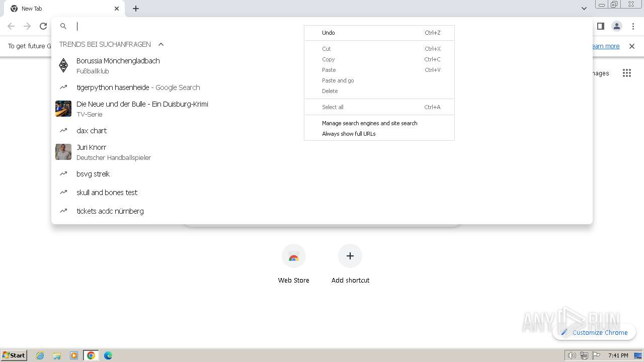Go forward with the forward arrow
The image size is (644, 362).
click(27, 26)
